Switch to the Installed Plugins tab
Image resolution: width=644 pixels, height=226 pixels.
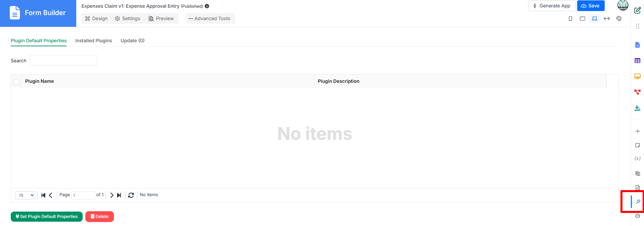pyautogui.click(x=93, y=41)
